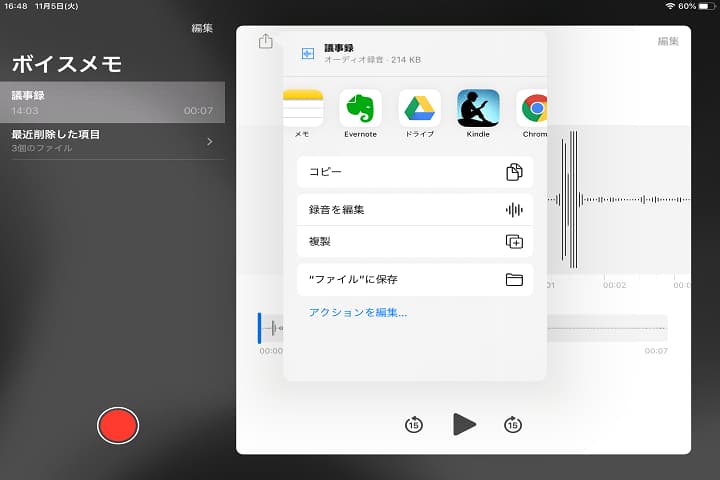Tap the share icon above the recording
This screenshot has width=720, height=480.
[265, 41]
